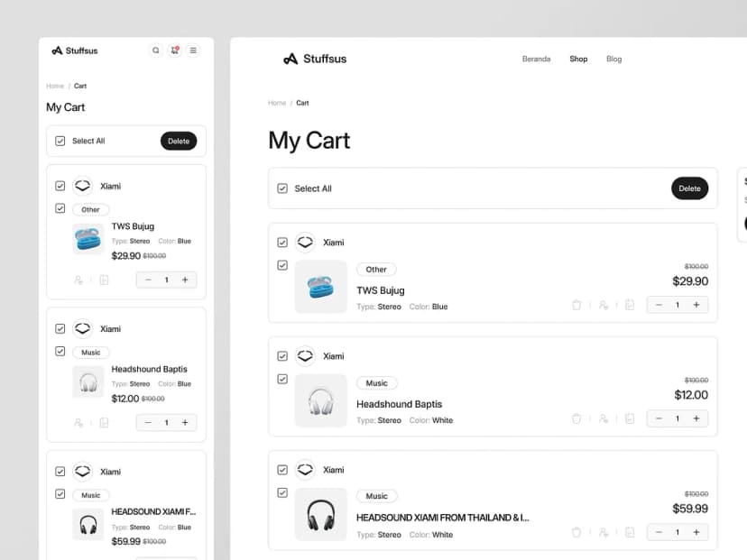Screen dimensions: 747x560
Task: Increase TWS Bujug quantity in desktop cart
Action: (x=696, y=305)
